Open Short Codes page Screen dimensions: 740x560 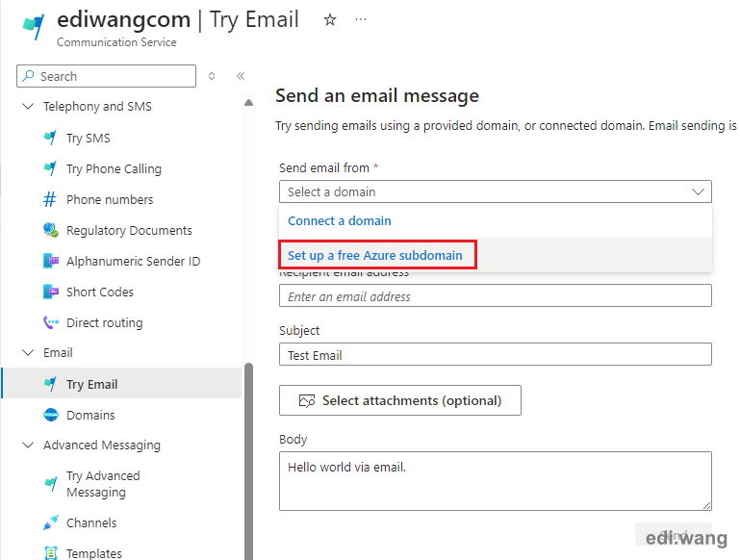point(100,293)
